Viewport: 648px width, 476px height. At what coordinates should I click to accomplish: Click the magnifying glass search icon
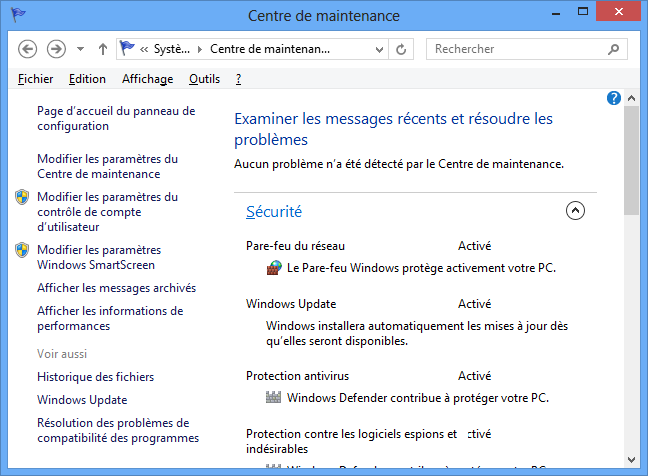click(x=614, y=49)
